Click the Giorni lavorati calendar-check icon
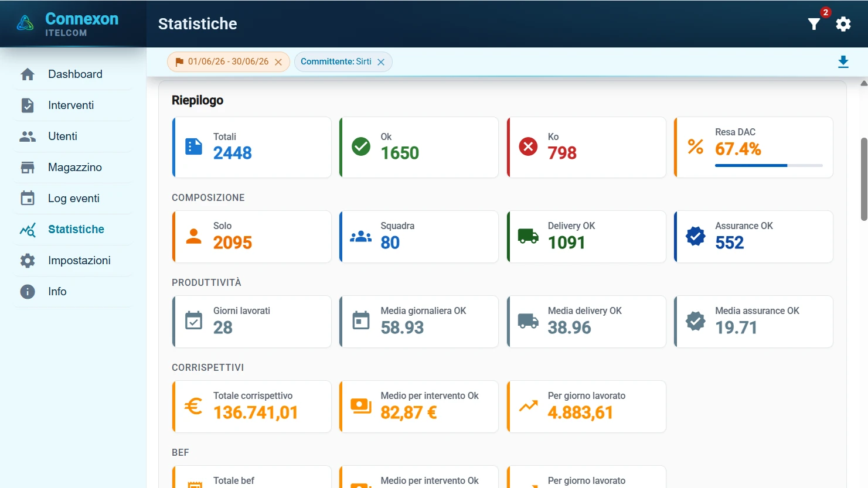The height and width of the screenshot is (488, 868). [x=193, y=321]
